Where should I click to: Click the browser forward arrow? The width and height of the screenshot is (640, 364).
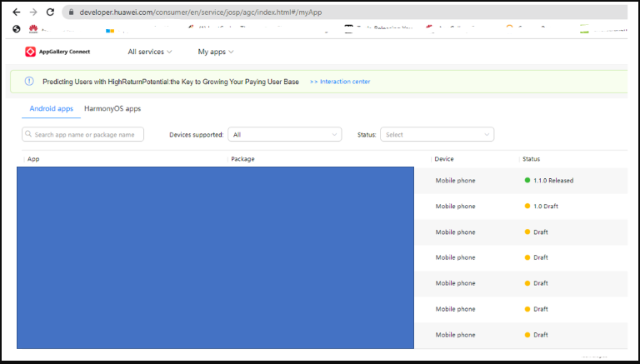point(33,12)
